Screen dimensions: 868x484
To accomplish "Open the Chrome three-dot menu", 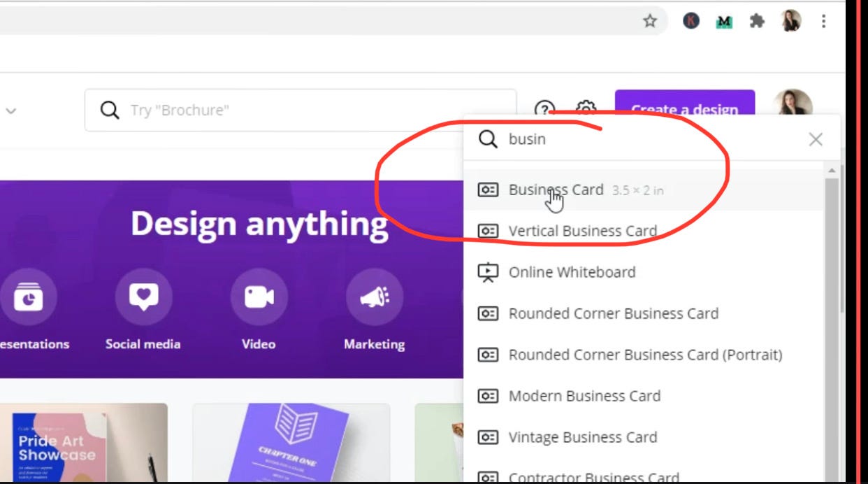I will (824, 21).
